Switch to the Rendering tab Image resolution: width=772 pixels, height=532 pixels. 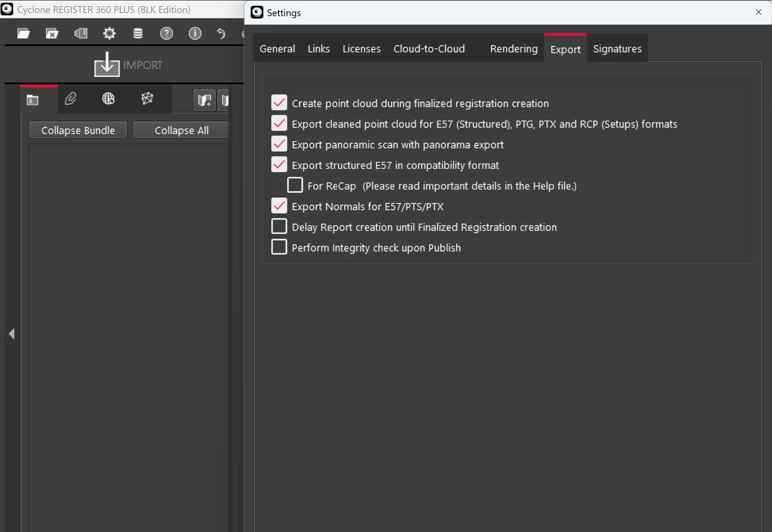coord(514,49)
